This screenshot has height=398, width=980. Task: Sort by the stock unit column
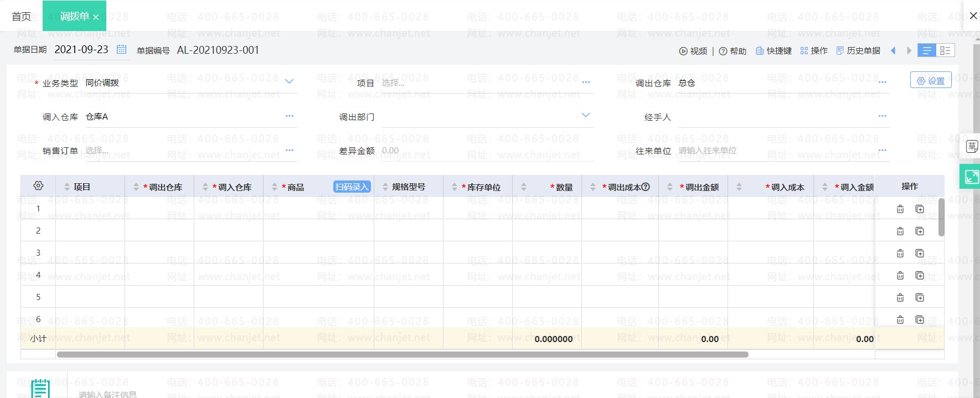click(x=455, y=187)
